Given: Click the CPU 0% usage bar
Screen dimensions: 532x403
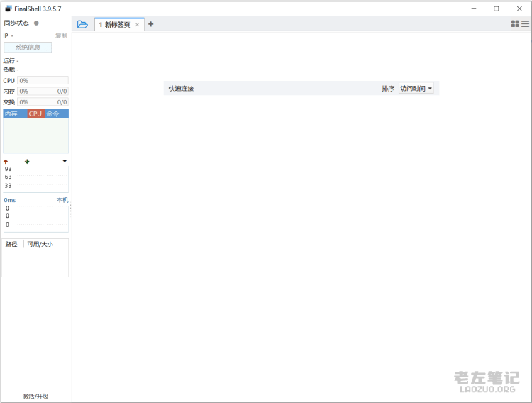Looking at the screenshot, I should click(43, 80).
